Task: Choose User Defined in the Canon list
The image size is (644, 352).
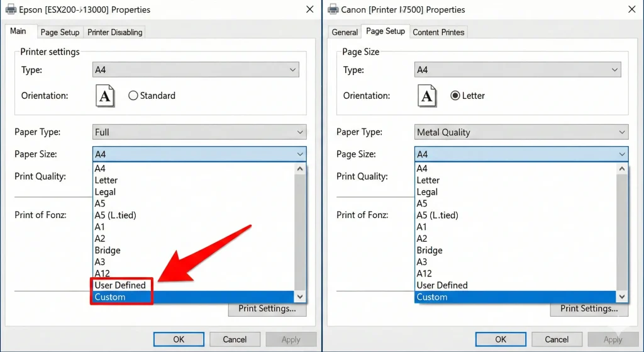Action: click(516, 285)
